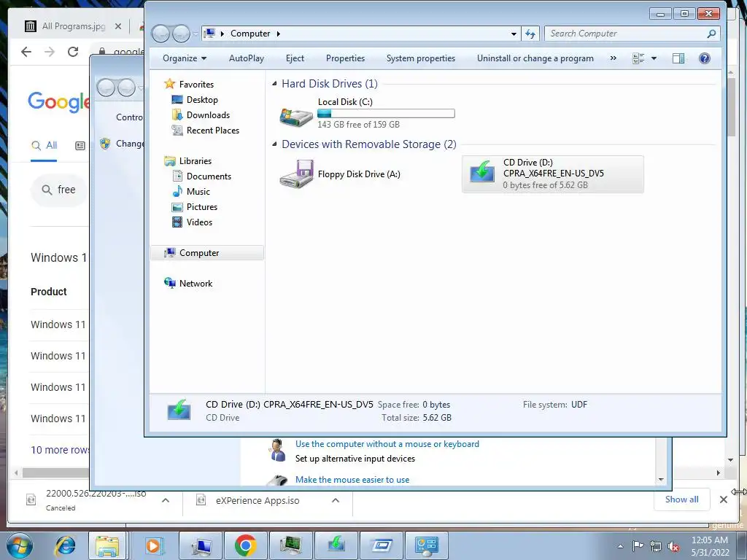Viewport: 747px width, 560px height.
Task: Click Chrome's back arrow
Action: coord(26,52)
